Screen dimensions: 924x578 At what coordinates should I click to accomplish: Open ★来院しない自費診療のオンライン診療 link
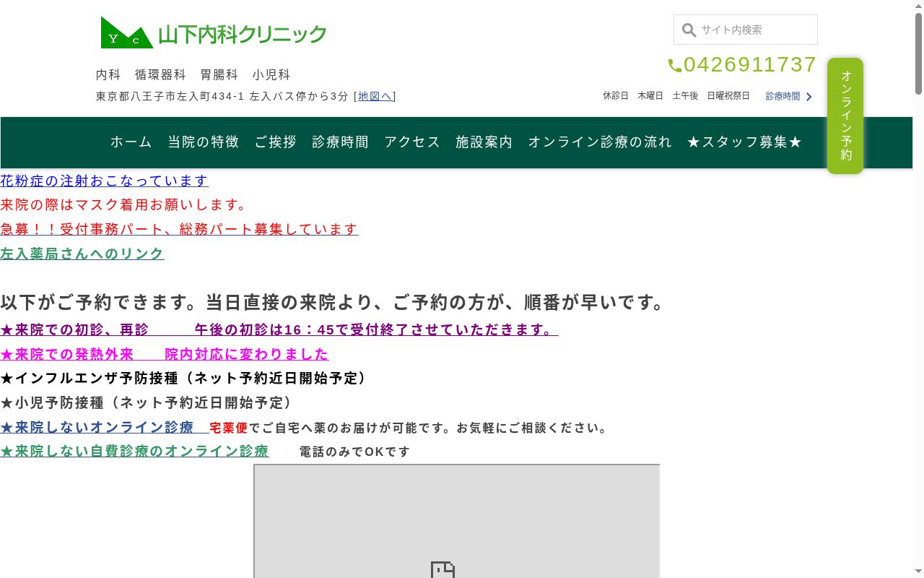(134, 451)
